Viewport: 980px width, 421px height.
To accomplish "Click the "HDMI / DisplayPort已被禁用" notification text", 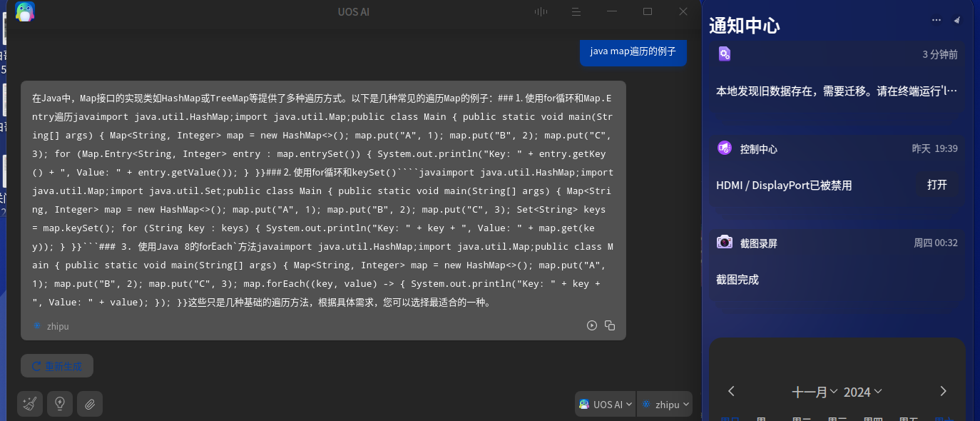I will click(x=784, y=186).
